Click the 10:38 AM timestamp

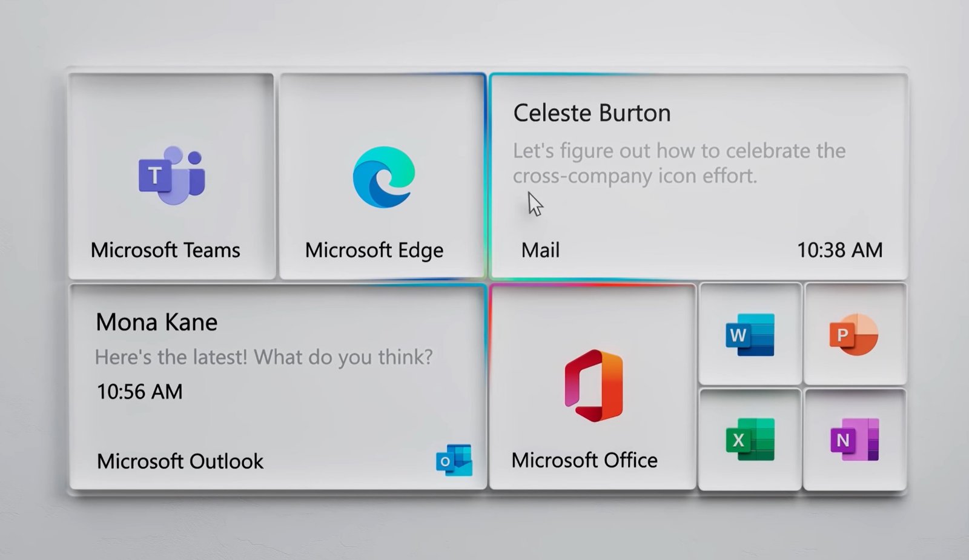[839, 250]
